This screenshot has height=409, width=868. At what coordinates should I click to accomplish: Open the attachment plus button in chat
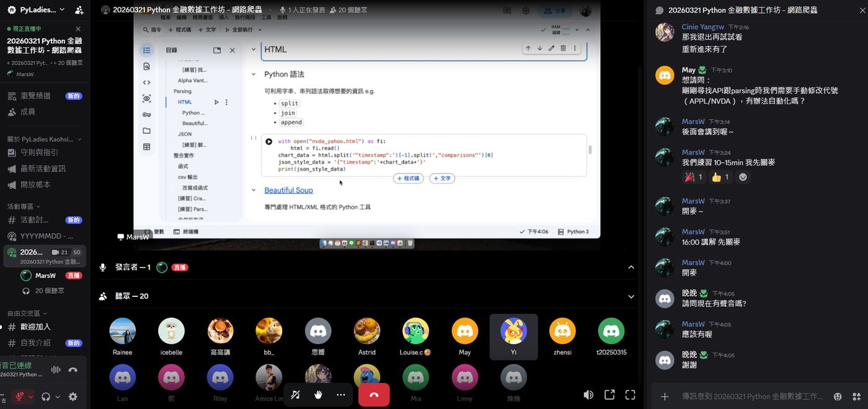[x=665, y=396]
